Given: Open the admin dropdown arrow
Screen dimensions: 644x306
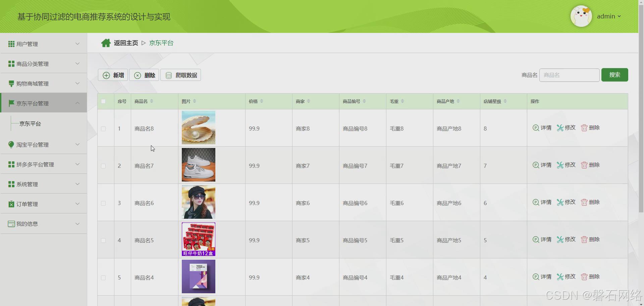Looking at the screenshot, I should coord(619,16).
